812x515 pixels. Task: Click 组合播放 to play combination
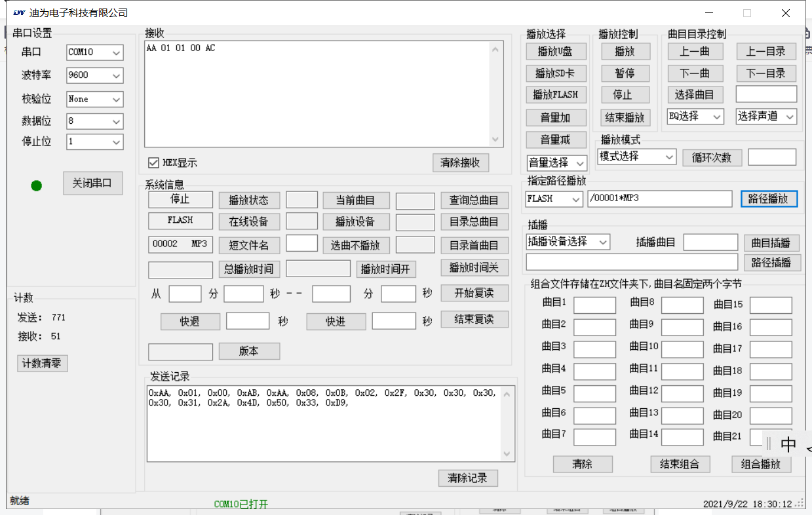coord(761,465)
